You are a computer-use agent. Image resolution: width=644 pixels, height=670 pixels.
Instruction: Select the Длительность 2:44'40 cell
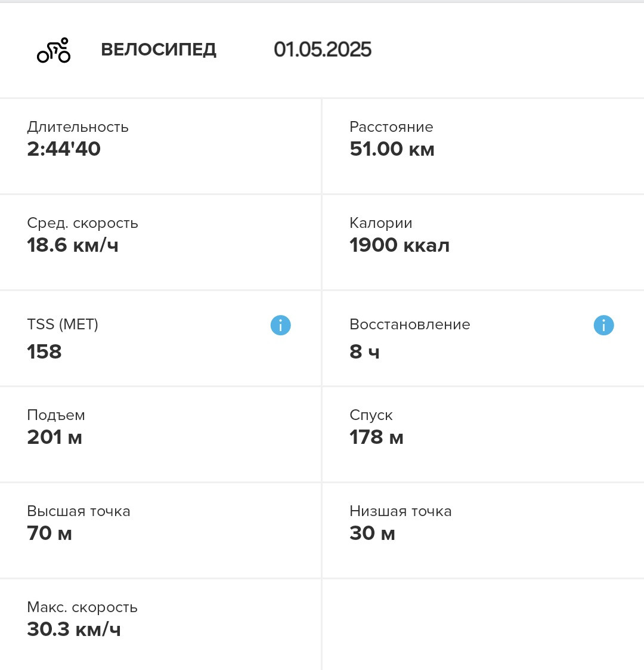(x=160, y=146)
